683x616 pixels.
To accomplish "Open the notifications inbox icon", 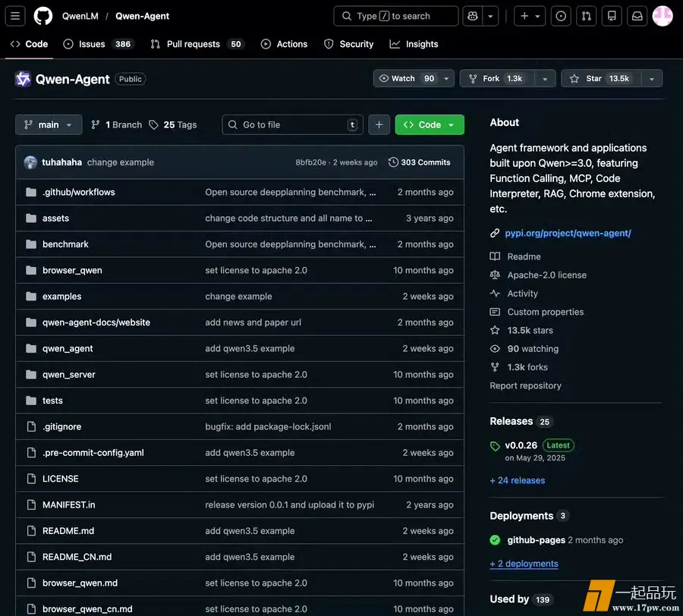I will [x=637, y=16].
